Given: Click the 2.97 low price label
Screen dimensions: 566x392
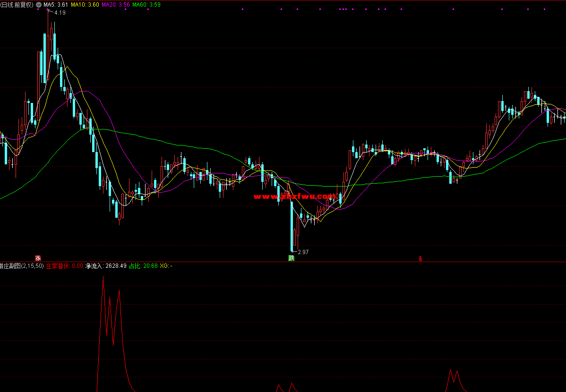Looking at the screenshot, I should [303, 252].
